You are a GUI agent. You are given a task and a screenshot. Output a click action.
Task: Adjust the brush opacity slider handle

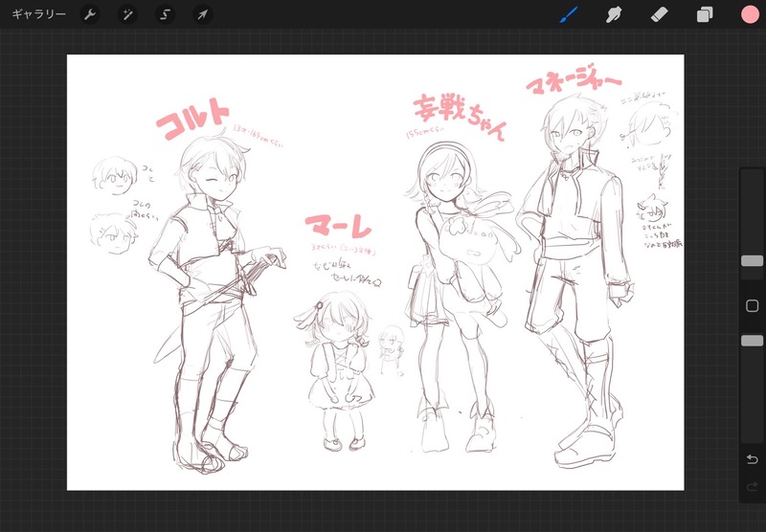click(752, 341)
